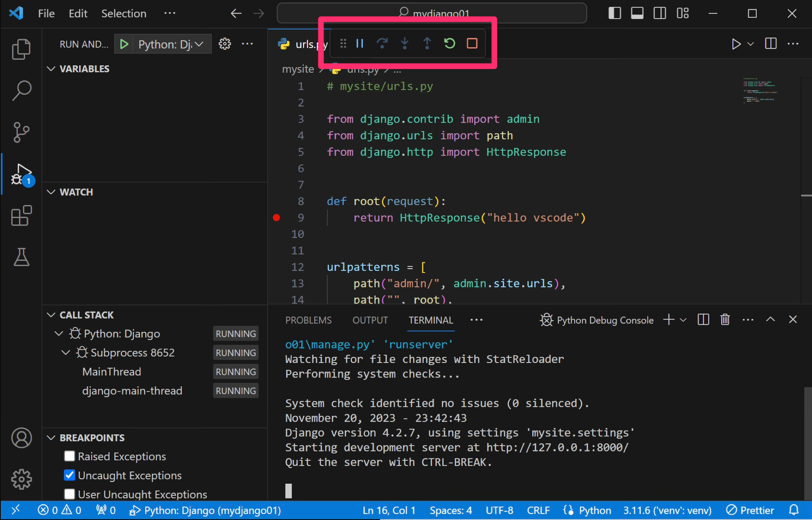Kill the active terminal with trash icon
The width and height of the screenshot is (812, 520).
click(x=724, y=320)
